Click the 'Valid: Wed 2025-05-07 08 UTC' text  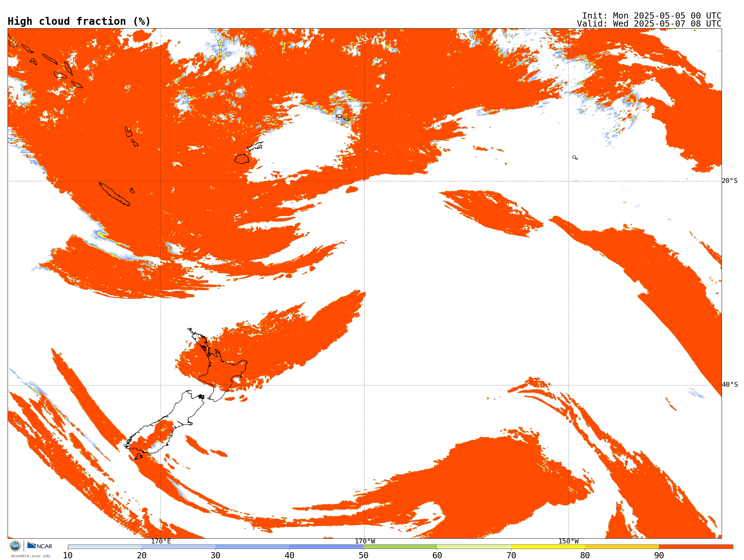[649, 24]
